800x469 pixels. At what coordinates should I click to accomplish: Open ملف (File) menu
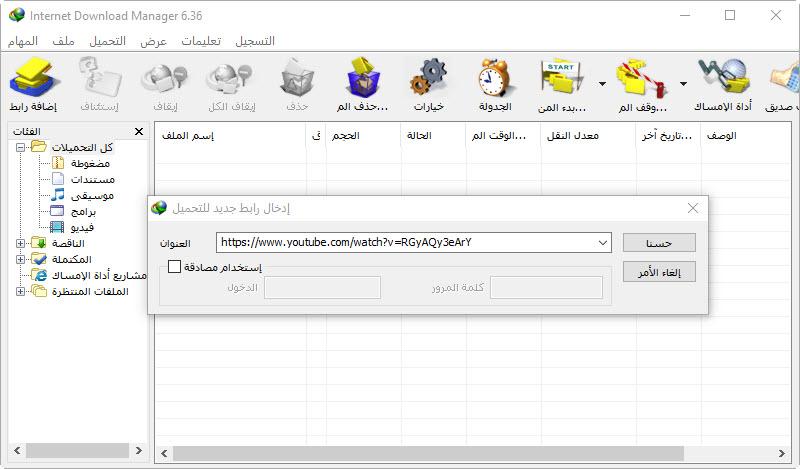(x=63, y=41)
